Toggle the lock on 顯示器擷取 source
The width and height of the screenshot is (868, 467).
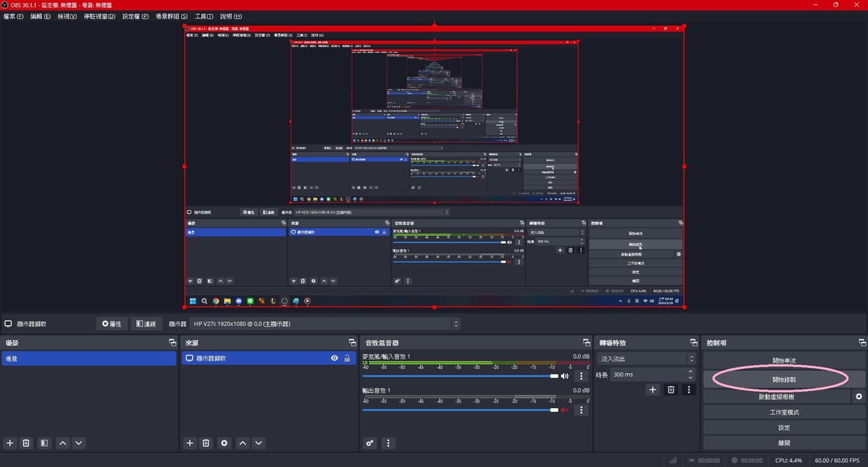347,358
